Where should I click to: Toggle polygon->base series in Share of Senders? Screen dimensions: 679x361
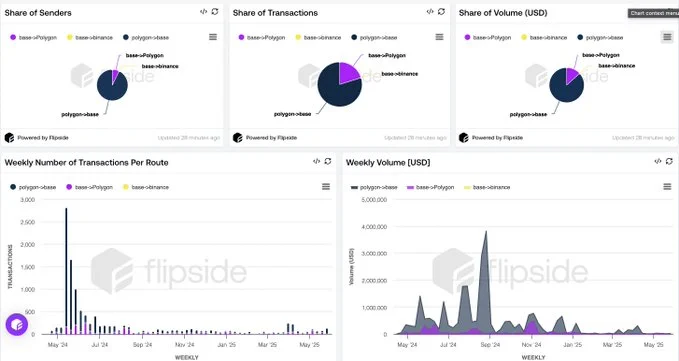pyautogui.click(x=146, y=38)
